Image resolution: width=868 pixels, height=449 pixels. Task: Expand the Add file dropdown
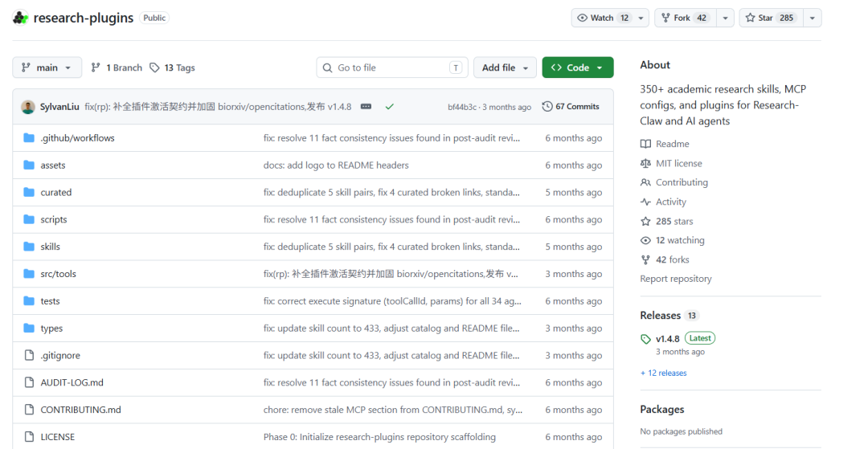click(505, 67)
